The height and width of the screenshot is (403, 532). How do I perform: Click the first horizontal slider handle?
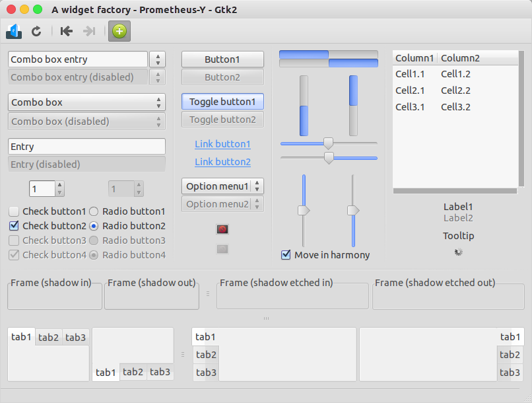coord(328,143)
